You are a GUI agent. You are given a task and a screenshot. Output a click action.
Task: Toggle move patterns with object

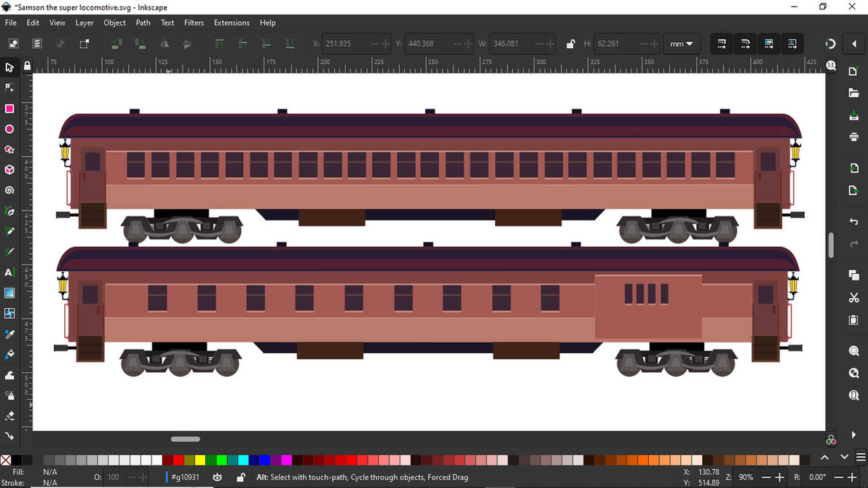coord(793,44)
